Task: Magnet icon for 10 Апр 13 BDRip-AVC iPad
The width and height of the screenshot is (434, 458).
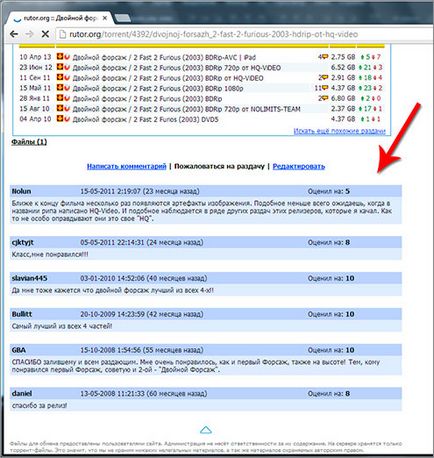Action: [x=67, y=57]
